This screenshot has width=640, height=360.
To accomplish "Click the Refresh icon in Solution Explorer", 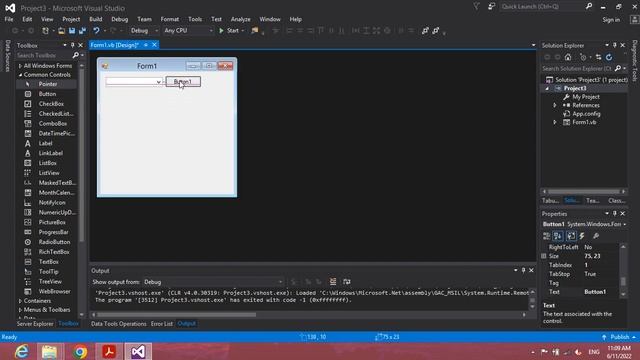I will pos(609,57).
